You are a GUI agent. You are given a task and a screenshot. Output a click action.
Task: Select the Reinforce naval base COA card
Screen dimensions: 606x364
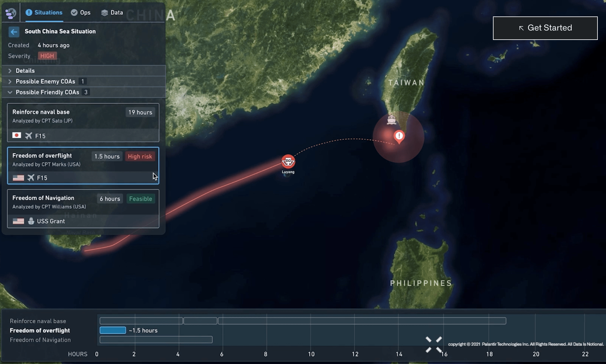click(83, 123)
